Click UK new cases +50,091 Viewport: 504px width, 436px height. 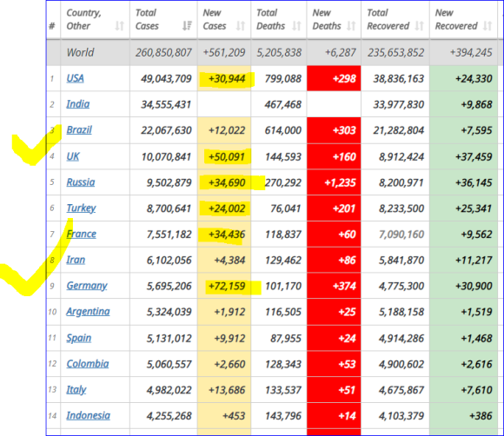[x=227, y=157]
